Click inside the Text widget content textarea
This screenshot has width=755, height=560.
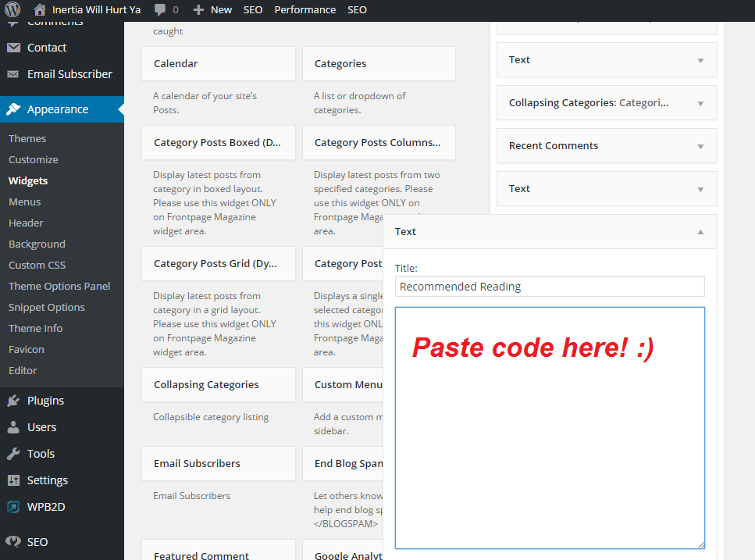(550, 428)
